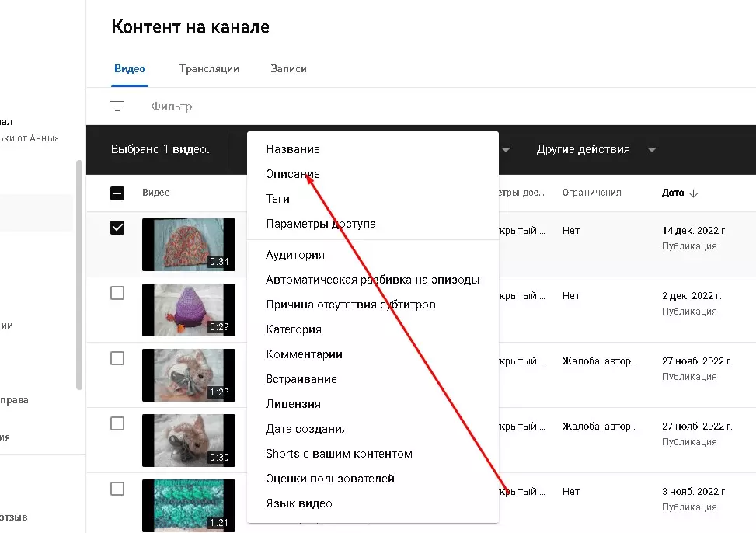Image resolution: width=756 pixels, height=533 pixels.
Task: Open the 0:30 bunny video thumbnail
Action: (x=189, y=441)
